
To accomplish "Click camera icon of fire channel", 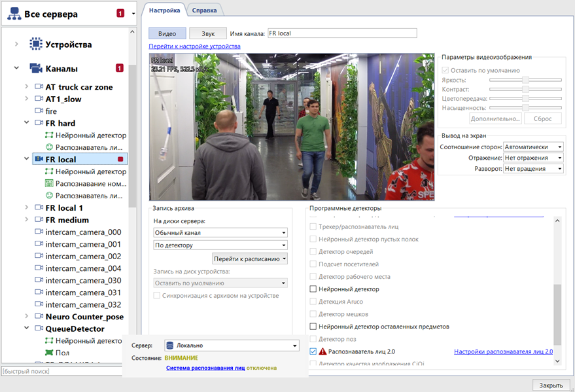I will click(x=39, y=111).
